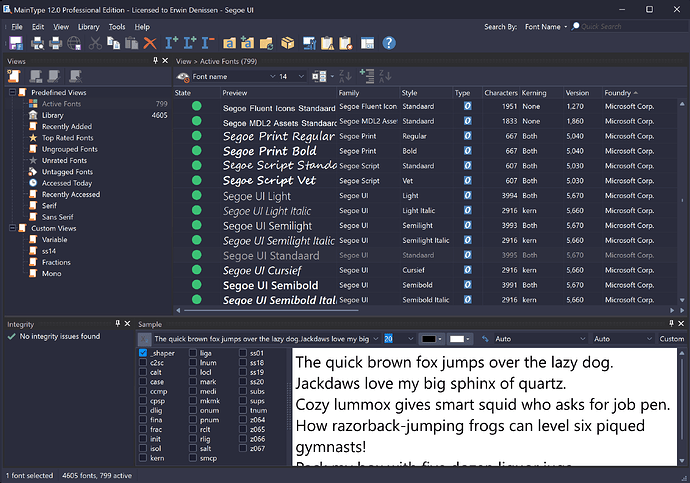Sort the list by the Family column header
The height and width of the screenshot is (483, 690).
click(x=349, y=93)
